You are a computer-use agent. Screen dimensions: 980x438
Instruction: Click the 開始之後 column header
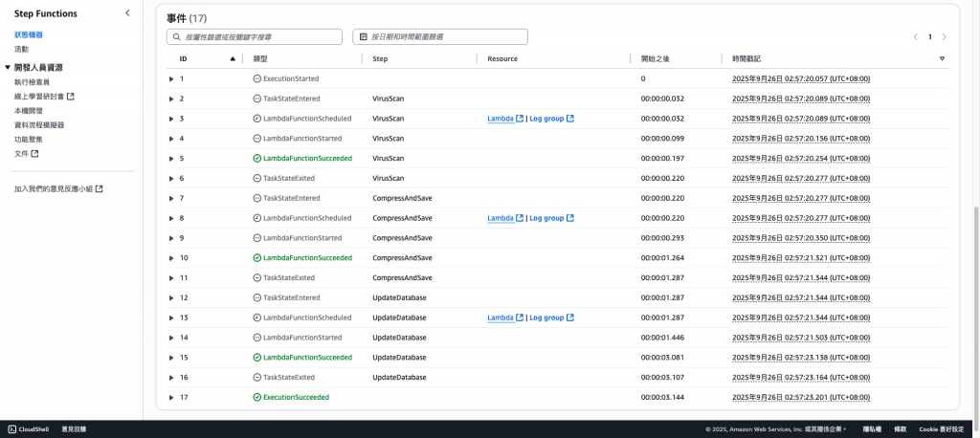pyautogui.click(x=656, y=58)
